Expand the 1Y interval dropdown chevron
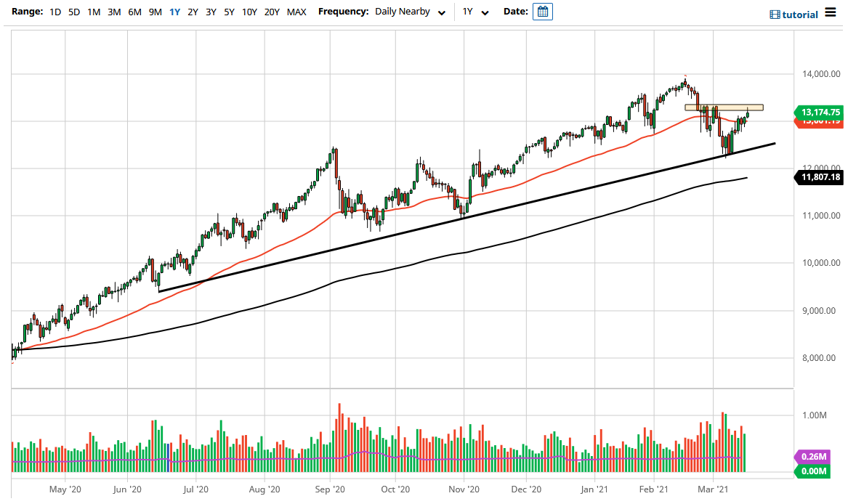Screen dimensions: 848x504 (485, 13)
